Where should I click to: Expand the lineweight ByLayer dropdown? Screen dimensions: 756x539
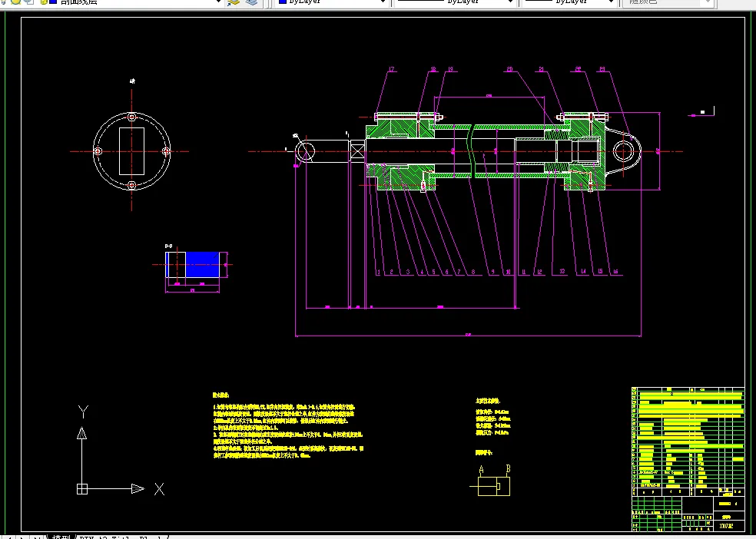(x=569, y=2)
